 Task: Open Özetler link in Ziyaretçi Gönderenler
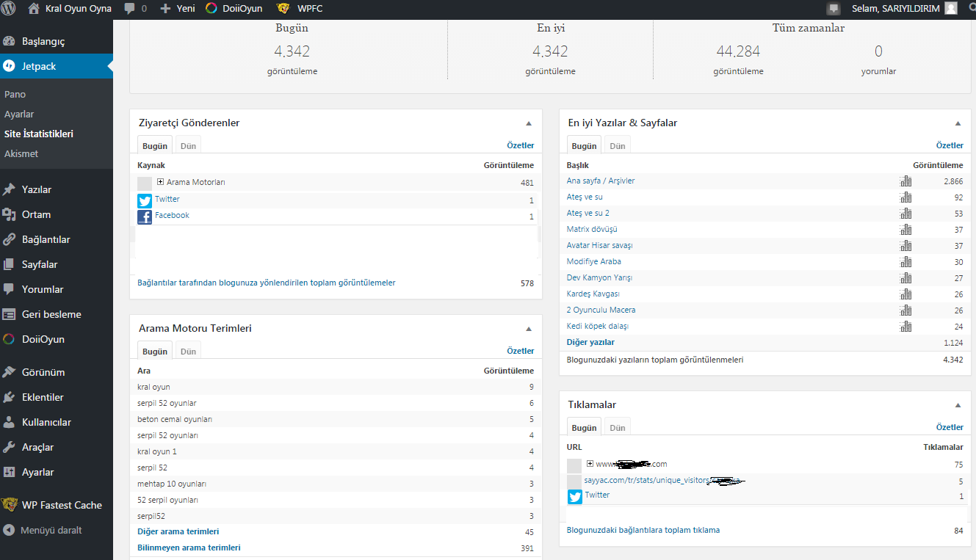pyautogui.click(x=520, y=145)
